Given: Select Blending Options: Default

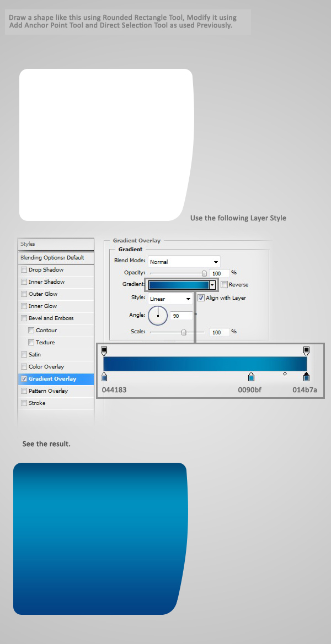Looking at the screenshot, I should pyautogui.click(x=56, y=258).
